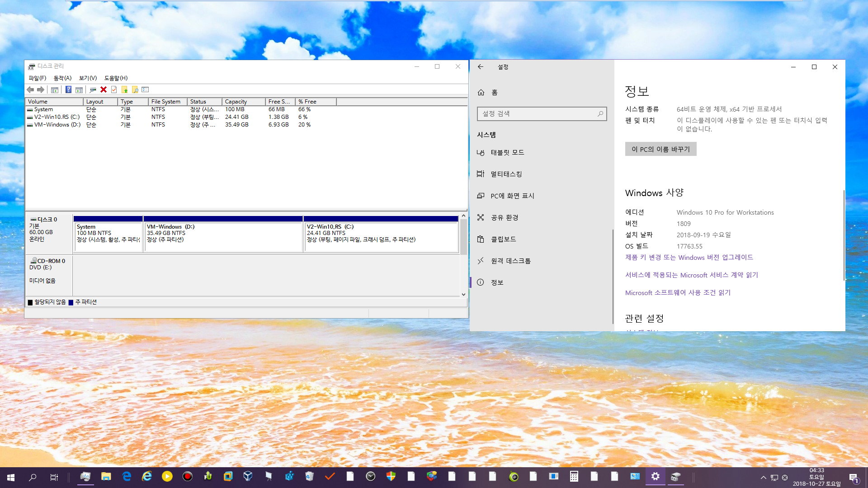Click the properties checkmark document icon
The image size is (868, 488).
point(114,89)
